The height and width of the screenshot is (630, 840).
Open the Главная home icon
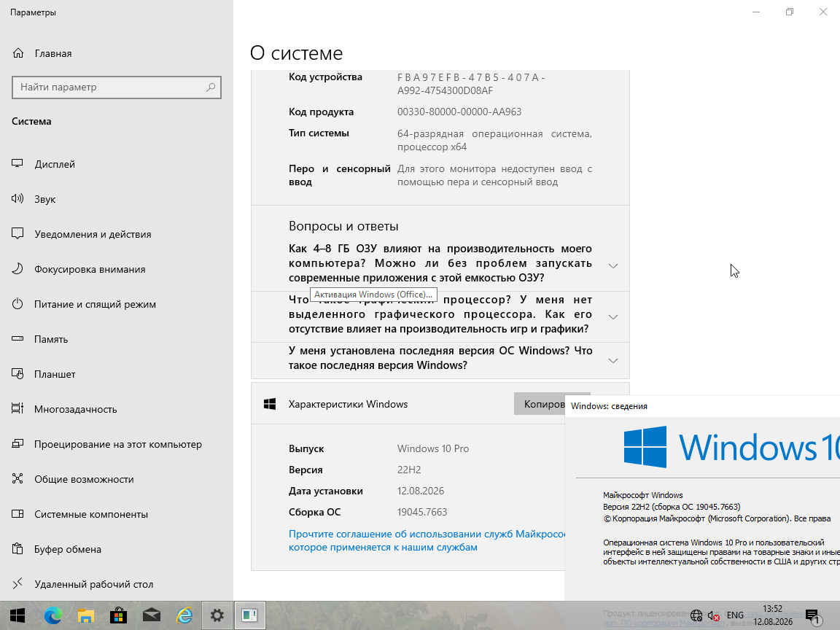click(x=18, y=53)
